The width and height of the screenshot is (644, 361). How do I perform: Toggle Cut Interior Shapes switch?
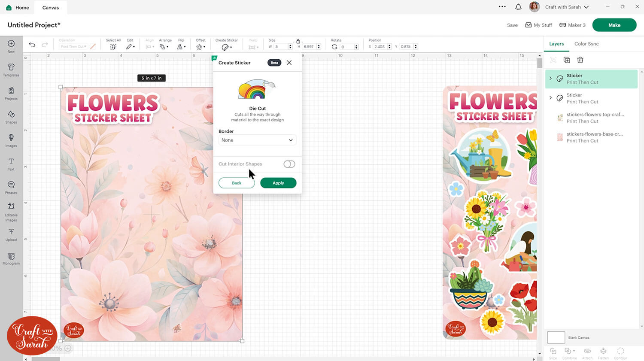tap(289, 164)
